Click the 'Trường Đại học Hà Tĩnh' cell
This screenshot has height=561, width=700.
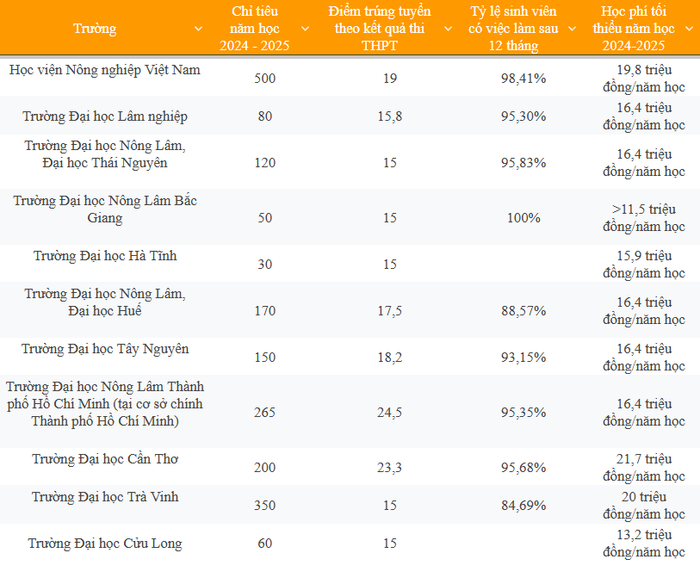(105, 256)
